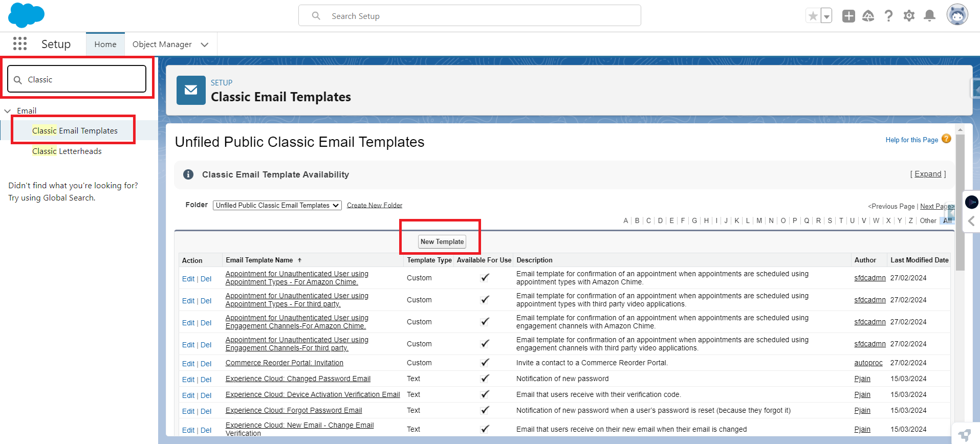Filter templates by Other
Screen dimensions: 980x444
pyautogui.click(x=928, y=220)
